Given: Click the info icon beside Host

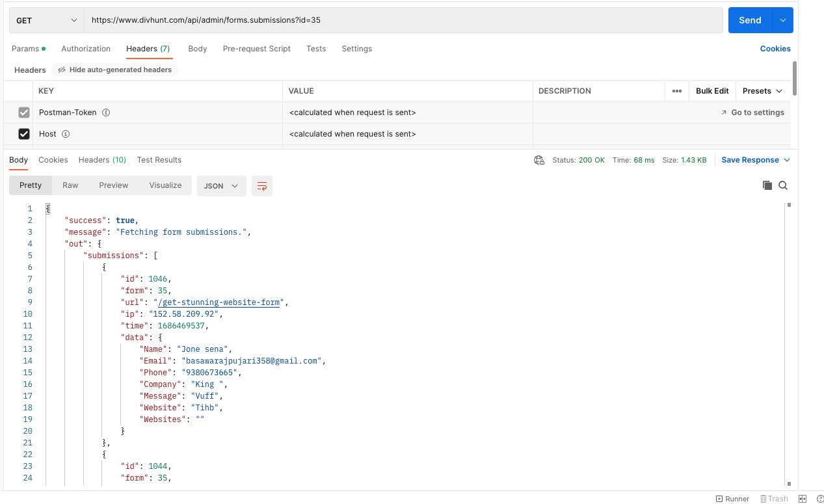Looking at the screenshot, I should [x=66, y=134].
